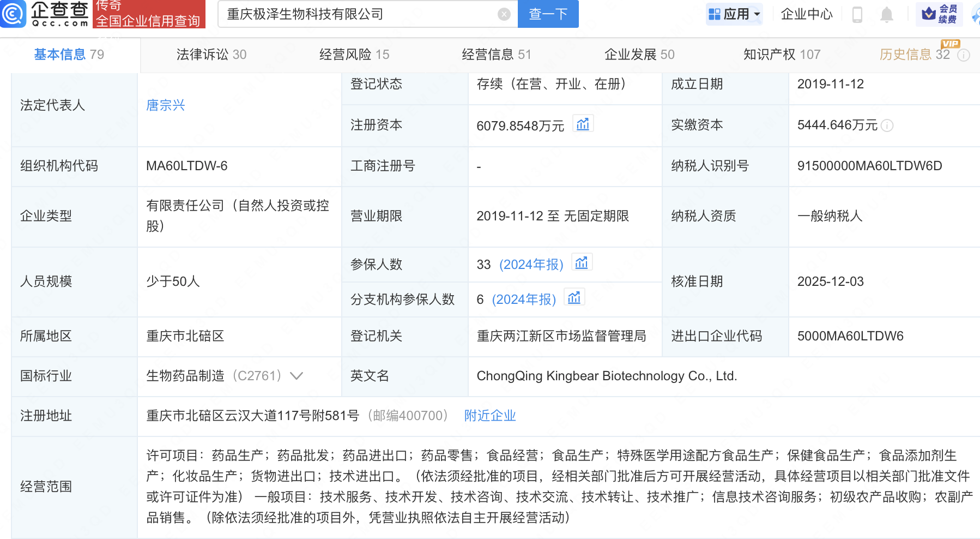View the insured persons count chart icon
The height and width of the screenshot is (539, 980).
tap(582, 263)
